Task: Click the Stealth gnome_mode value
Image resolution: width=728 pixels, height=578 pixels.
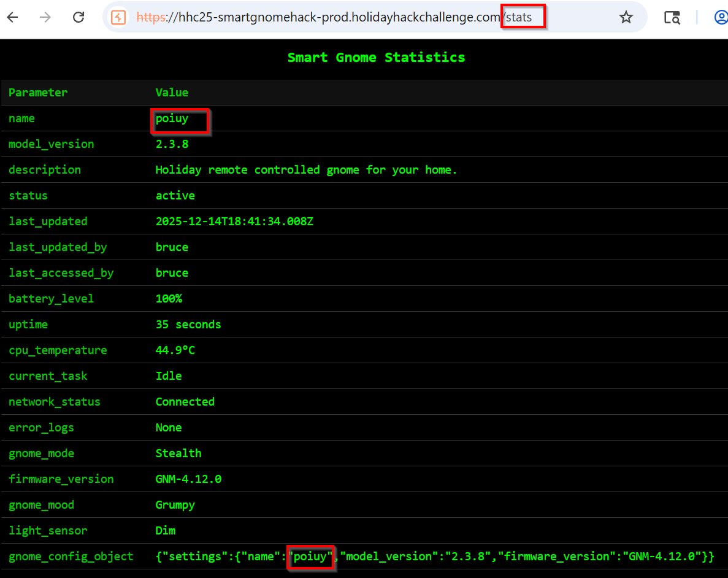Action: [x=178, y=453]
